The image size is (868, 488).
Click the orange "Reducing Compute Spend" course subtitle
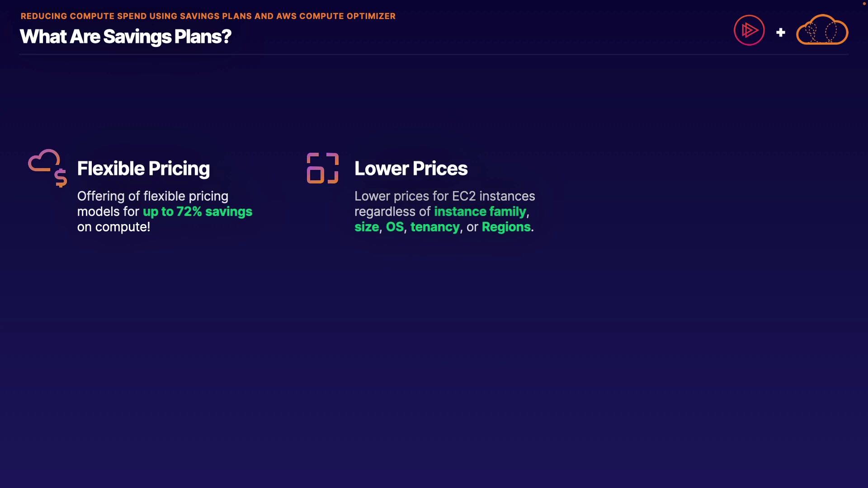pos(208,16)
